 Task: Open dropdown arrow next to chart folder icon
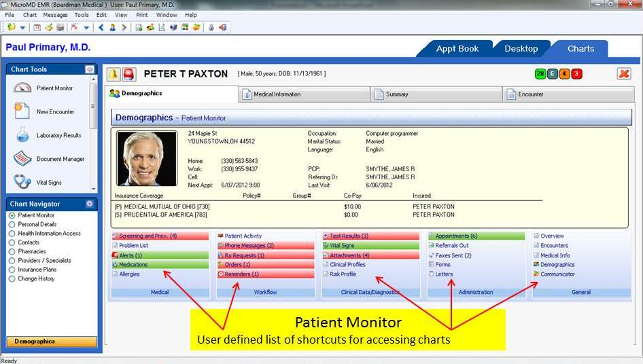[x=22, y=28]
